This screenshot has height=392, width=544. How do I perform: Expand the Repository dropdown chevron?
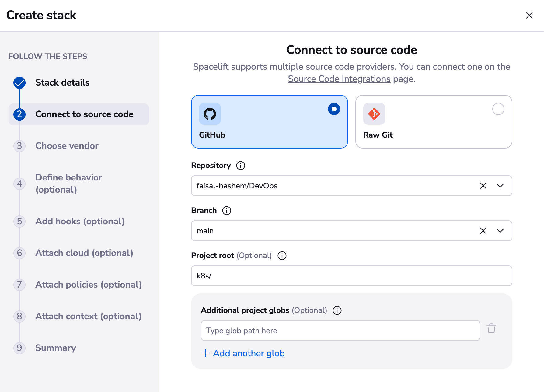(x=500, y=186)
